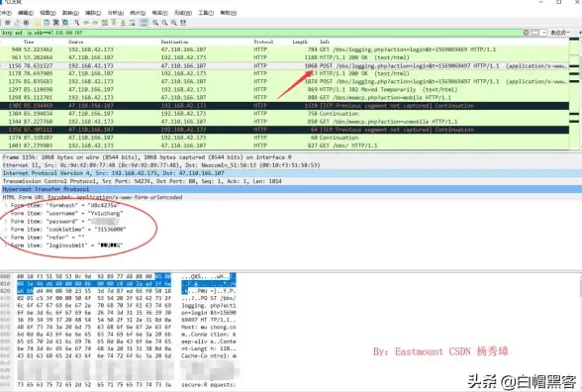Image resolution: width=582 pixels, height=392 pixels.
Task: Select packet 940 GET logging.php row
Action: tap(284, 49)
